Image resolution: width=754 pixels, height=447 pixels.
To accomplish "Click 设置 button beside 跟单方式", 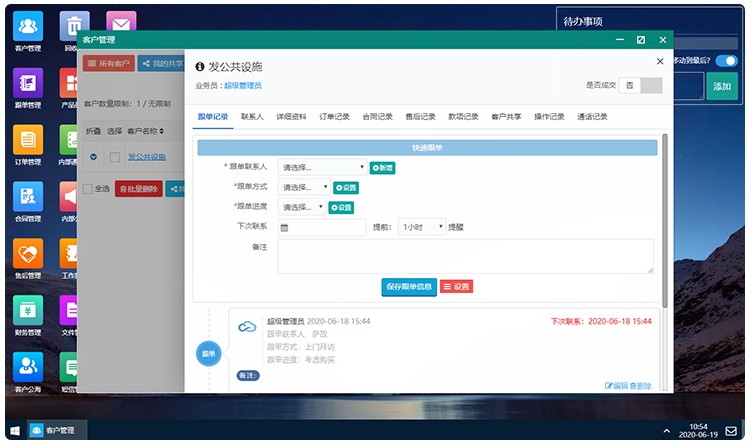I will click(x=346, y=188).
